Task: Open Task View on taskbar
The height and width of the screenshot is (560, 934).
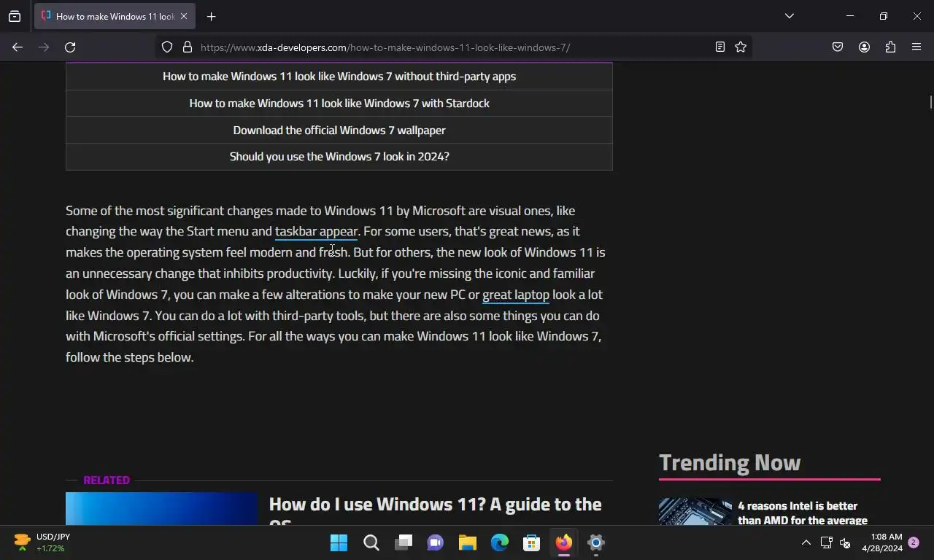Action: click(x=404, y=542)
